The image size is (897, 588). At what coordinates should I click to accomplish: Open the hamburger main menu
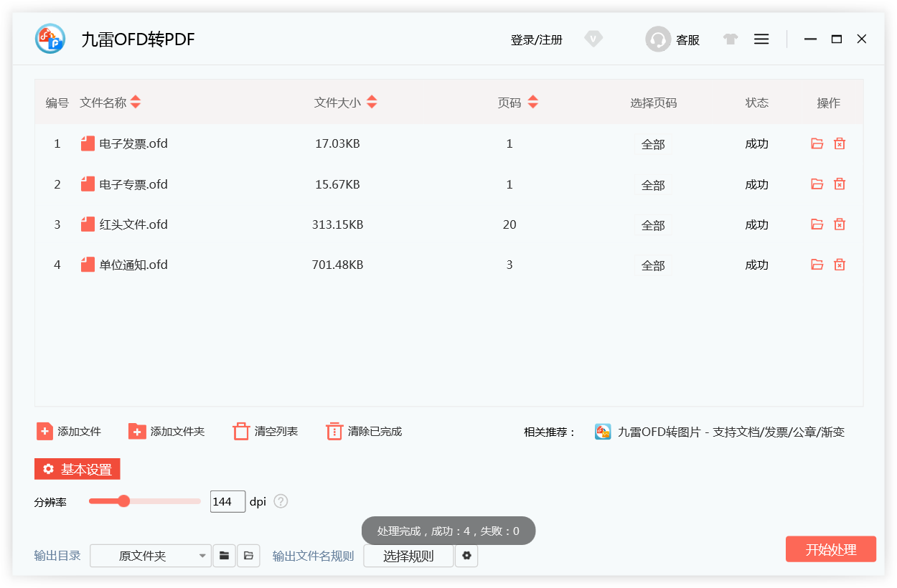pyautogui.click(x=761, y=39)
